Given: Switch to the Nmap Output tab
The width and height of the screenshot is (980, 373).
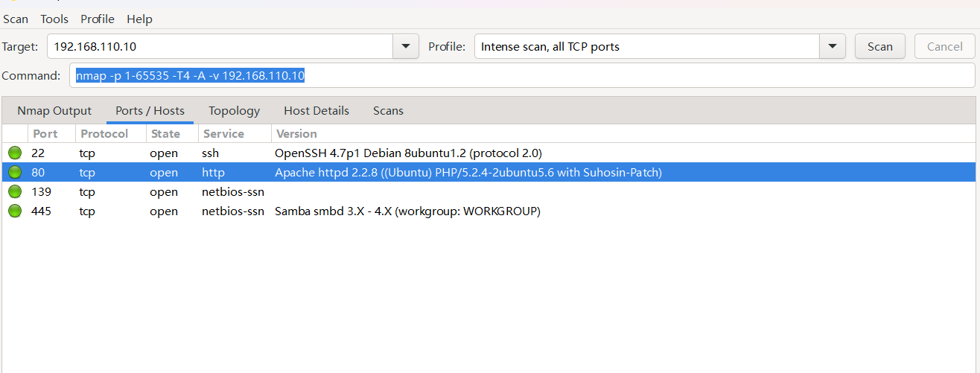Looking at the screenshot, I should [54, 111].
